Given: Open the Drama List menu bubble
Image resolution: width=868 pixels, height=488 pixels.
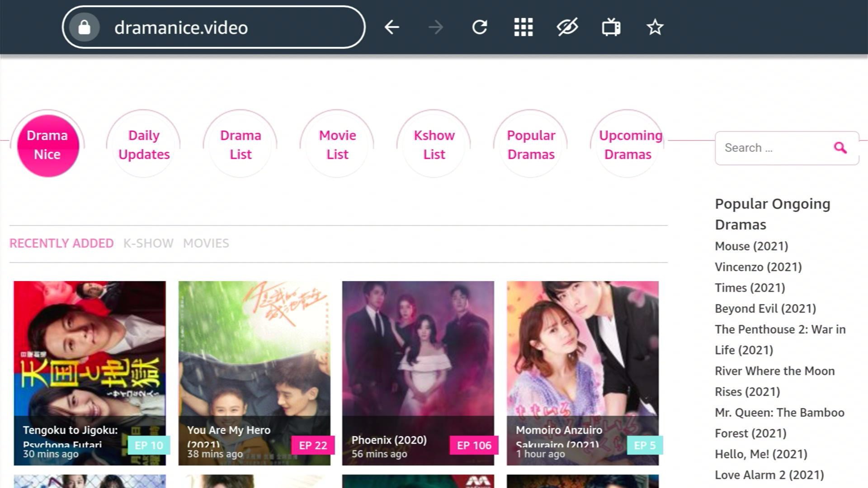Looking at the screenshot, I should (241, 145).
